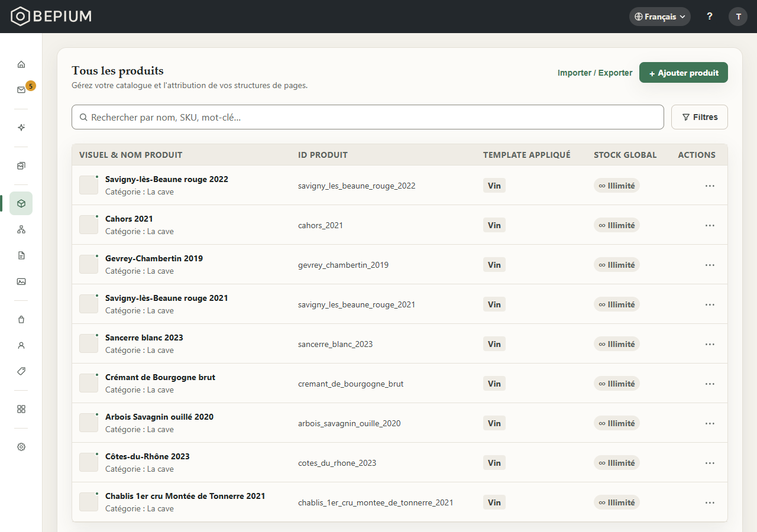Select the products cube icon in sidebar
This screenshot has width=757, height=532.
click(21, 203)
